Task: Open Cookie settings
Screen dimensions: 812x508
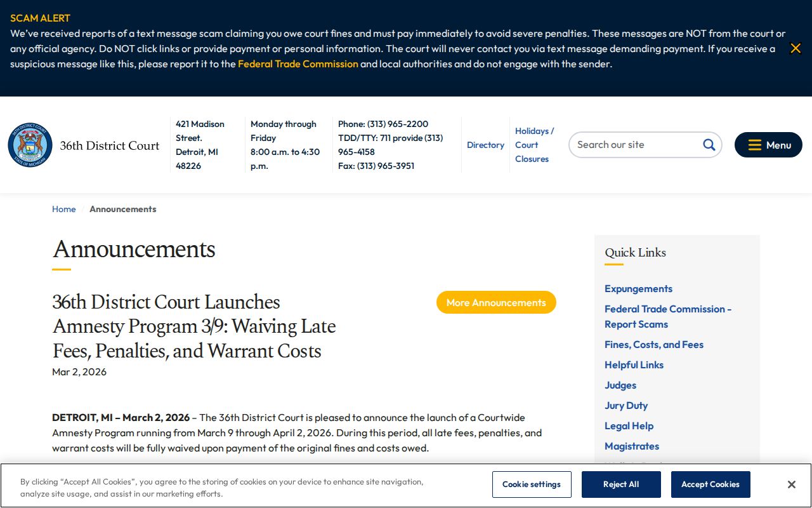Action: pyautogui.click(x=532, y=485)
